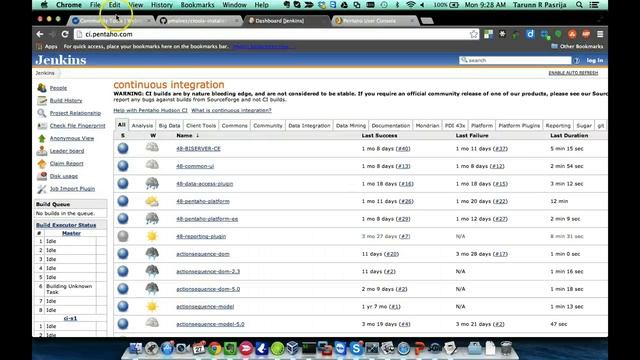Select the All view tab
This screenshot has height=360, width=640.
tap(122, 125)
